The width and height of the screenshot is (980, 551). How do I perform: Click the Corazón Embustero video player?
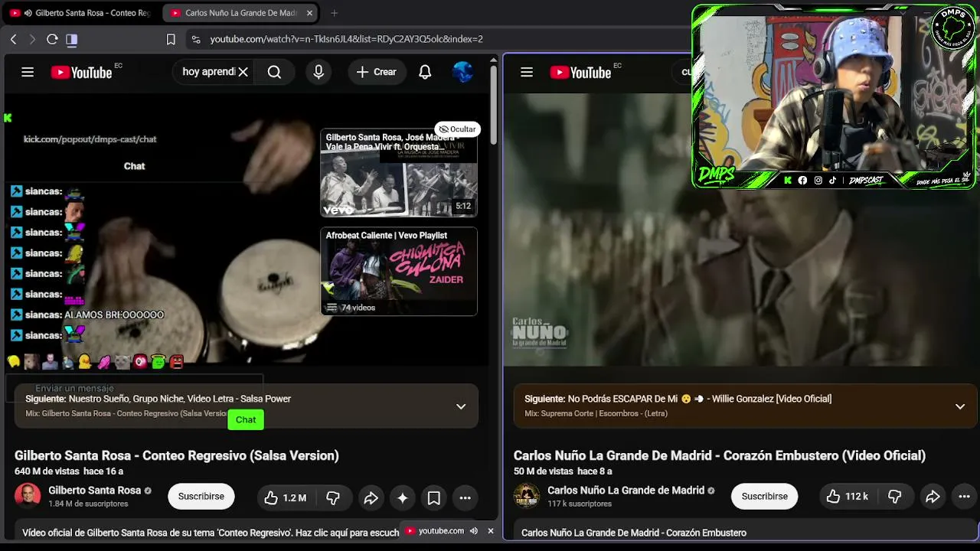tap(741, 230)
